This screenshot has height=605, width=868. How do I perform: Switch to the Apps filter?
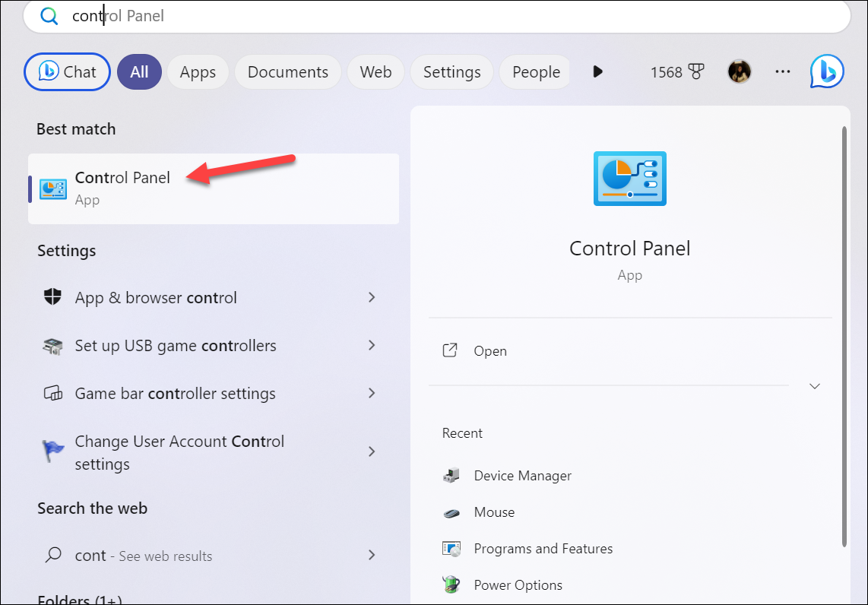[x=198, y=72]
